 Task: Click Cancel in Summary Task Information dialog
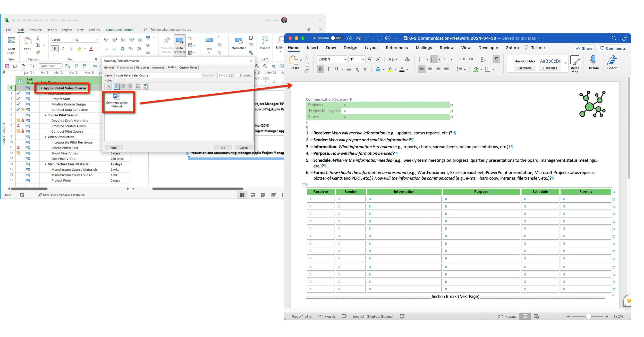[x=244, y=148]
